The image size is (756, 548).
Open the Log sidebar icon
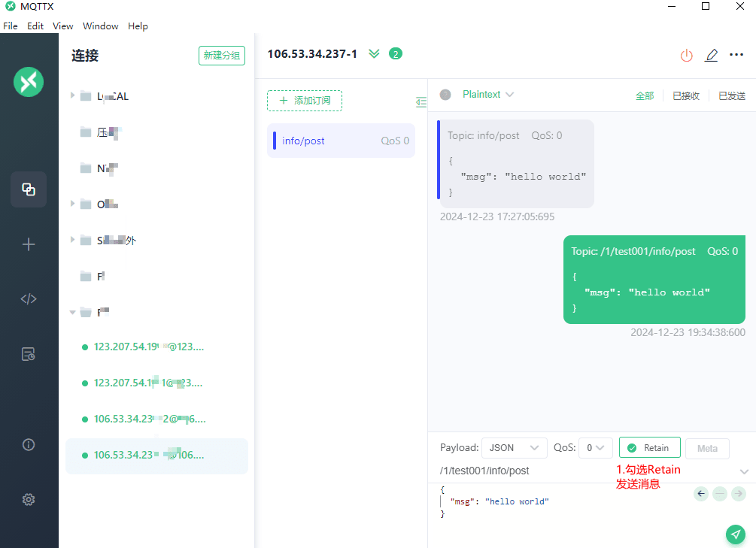[29, 354]
